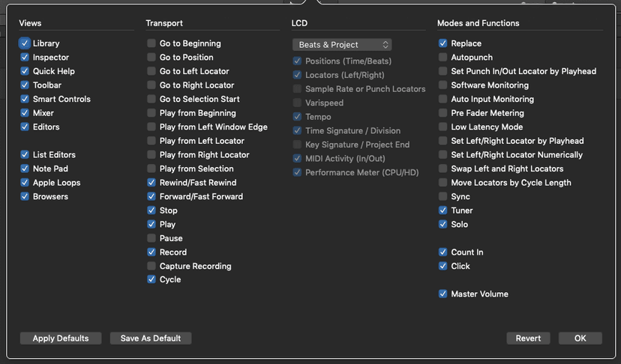The image size is (621, 364).
Task: Enable Go to Left Locator
Action: 151,71
